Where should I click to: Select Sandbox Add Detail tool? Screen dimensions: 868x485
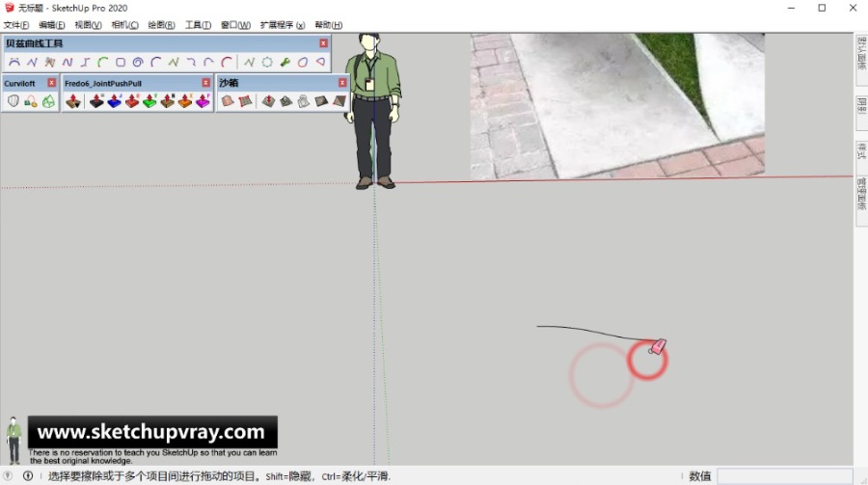[321, 101]
